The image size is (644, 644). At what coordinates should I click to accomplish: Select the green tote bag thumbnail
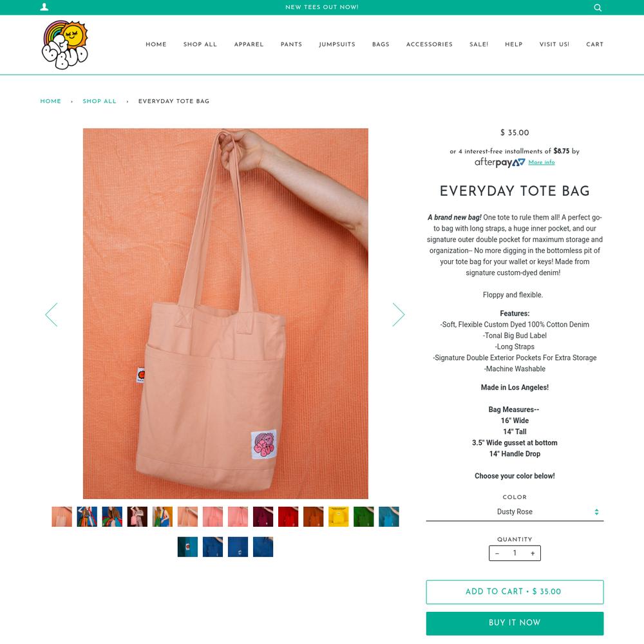tap(363, 516)
